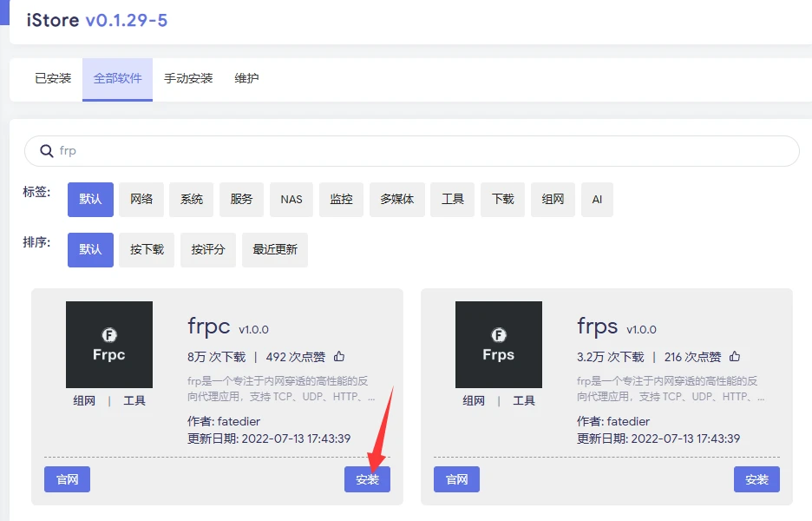Click the frpc author fatedier text
The width and height of the screenshot is (812, 521).
click(x=224, y=421)
